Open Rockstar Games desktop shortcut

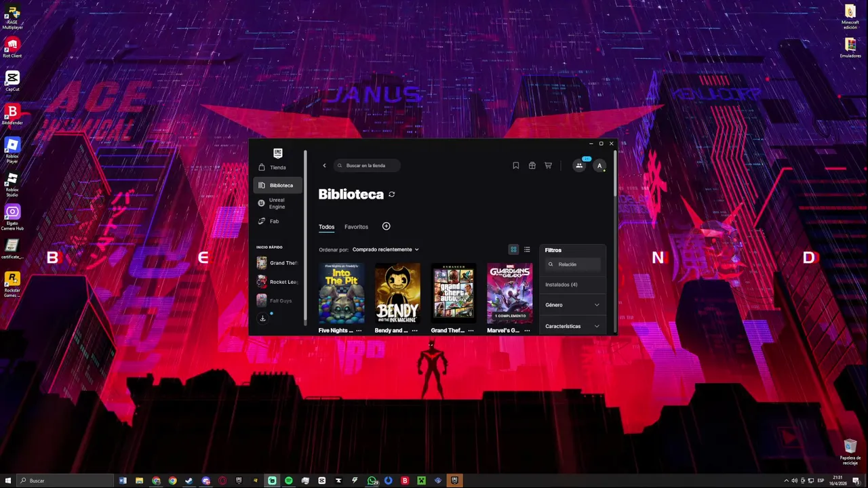pyautogui.click(x=12, y=284)
